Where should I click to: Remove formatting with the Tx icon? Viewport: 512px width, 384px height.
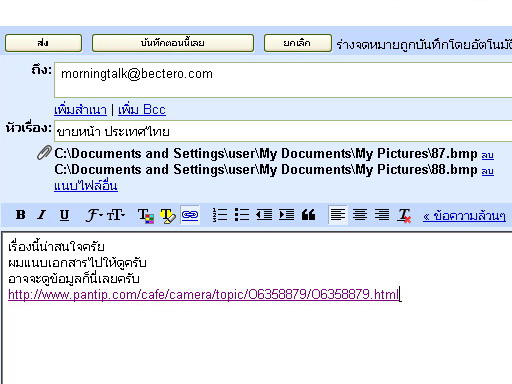pyautogui.click(x=404, y=216)
